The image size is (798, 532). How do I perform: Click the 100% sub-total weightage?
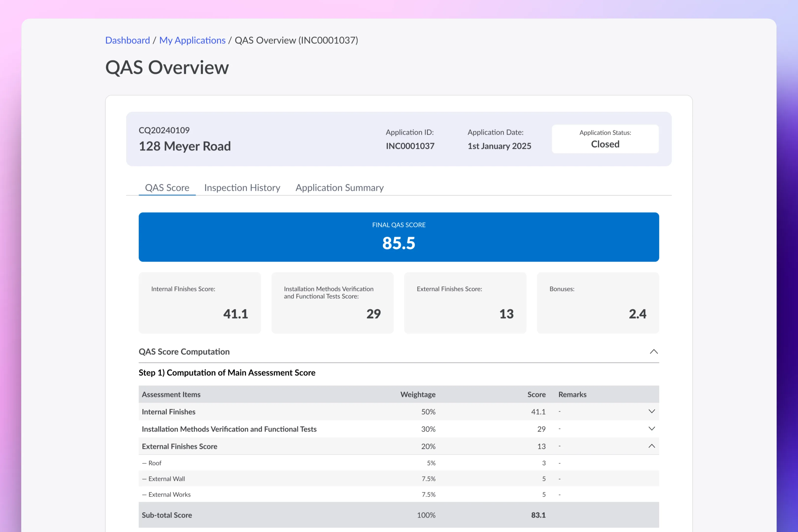(x=426, y=515)
